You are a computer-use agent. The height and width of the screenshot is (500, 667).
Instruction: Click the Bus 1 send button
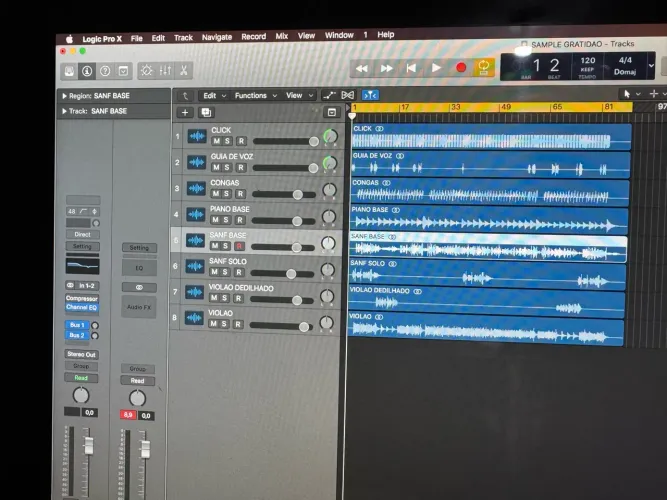pyautogui.click(x=77, y=325)
